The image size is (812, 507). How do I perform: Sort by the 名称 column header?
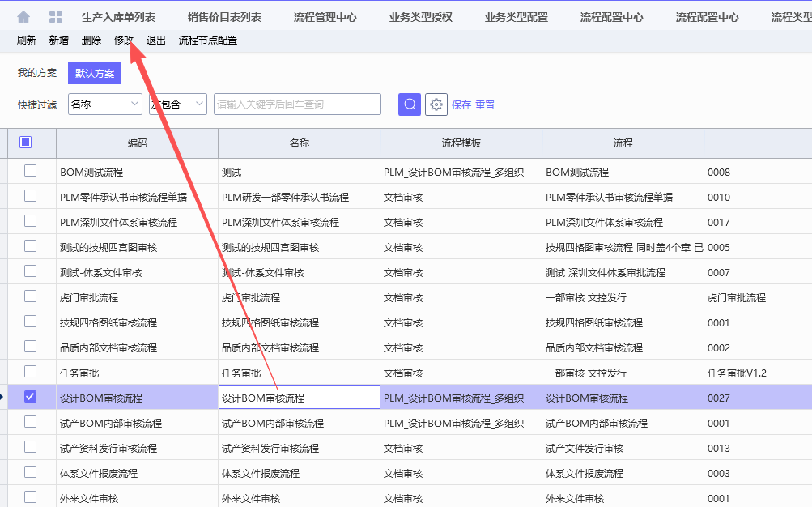point(300,143)
